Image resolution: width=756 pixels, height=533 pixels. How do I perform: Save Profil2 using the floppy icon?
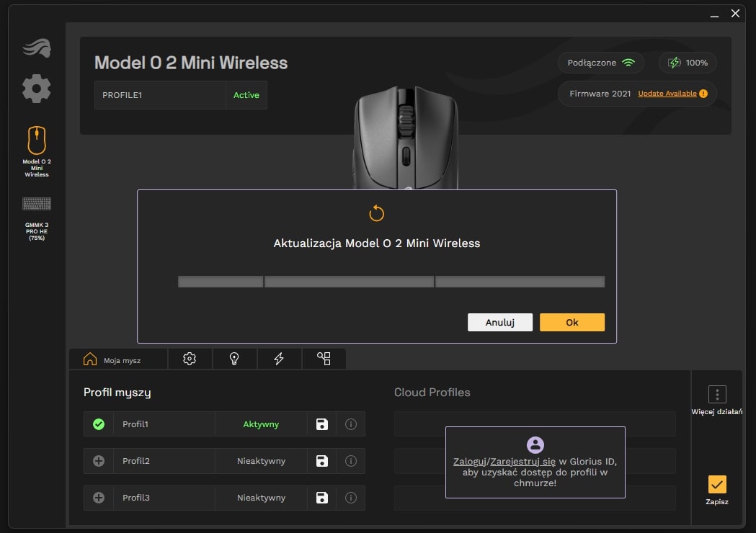[x=322, y=461]
